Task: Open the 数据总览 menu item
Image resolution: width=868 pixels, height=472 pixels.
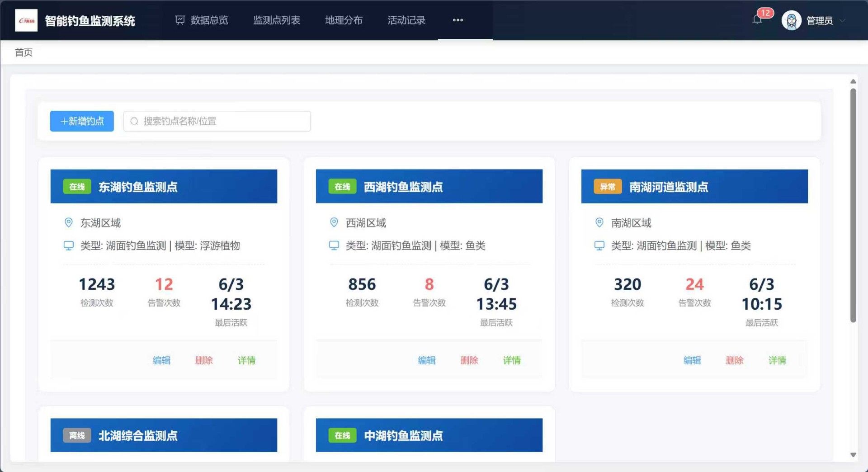Action: tap(202, 20)
